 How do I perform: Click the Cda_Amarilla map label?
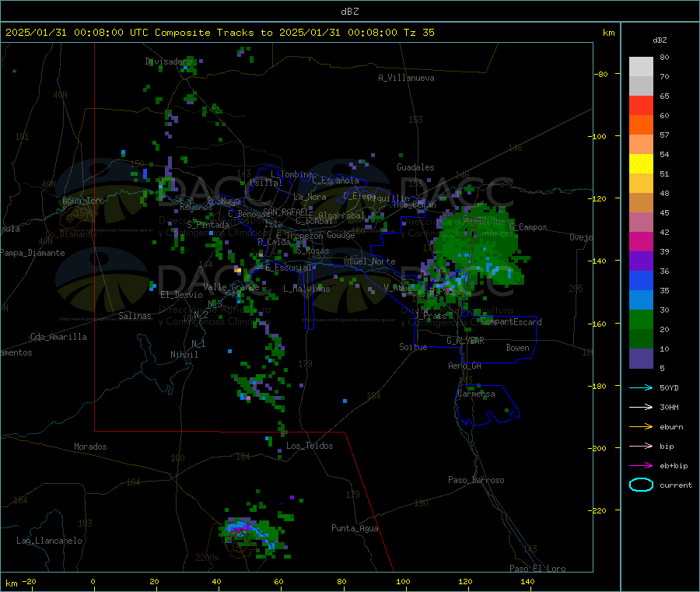pos(58,337)
